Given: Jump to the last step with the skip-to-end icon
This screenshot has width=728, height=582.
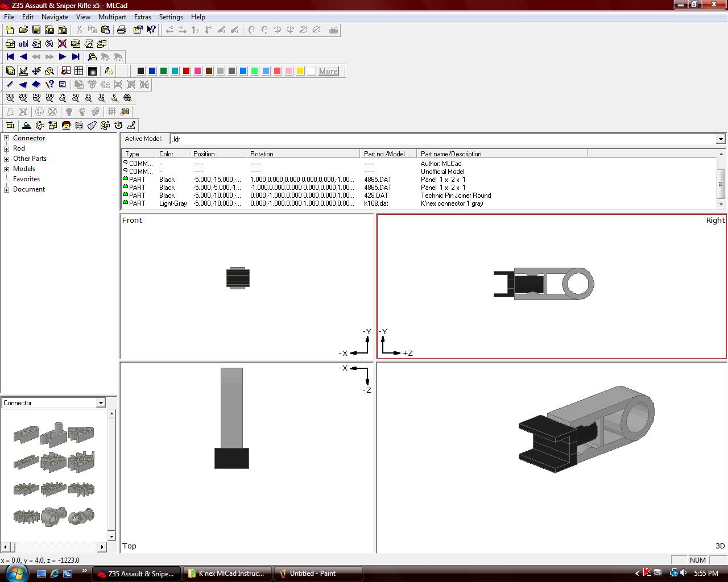Looking at the screenshot, I should (76, 57).
